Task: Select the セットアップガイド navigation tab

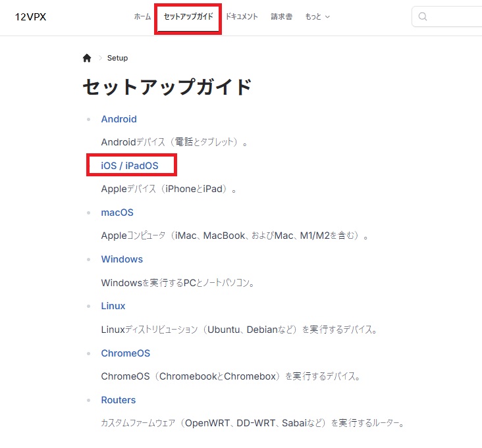Action: (188, 16)
